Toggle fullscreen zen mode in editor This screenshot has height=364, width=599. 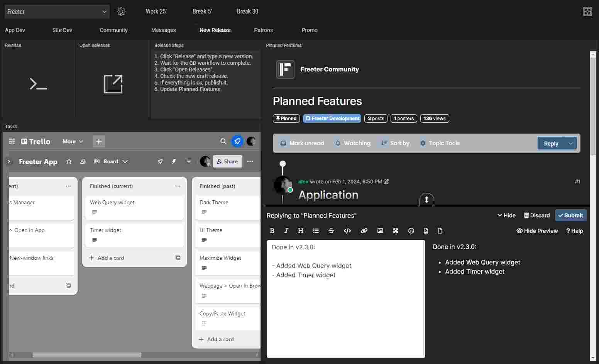(396, 231)
